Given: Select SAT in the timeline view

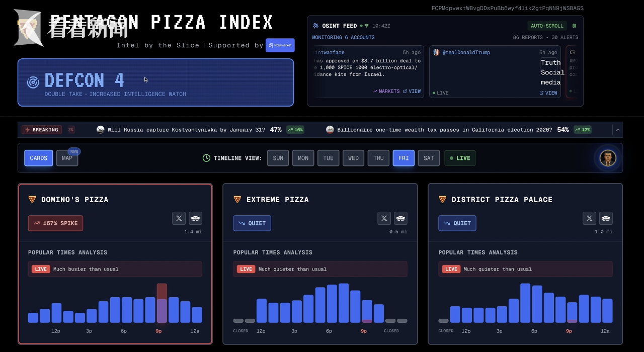Looking at the screenshot, I should (x=428, y=158).
